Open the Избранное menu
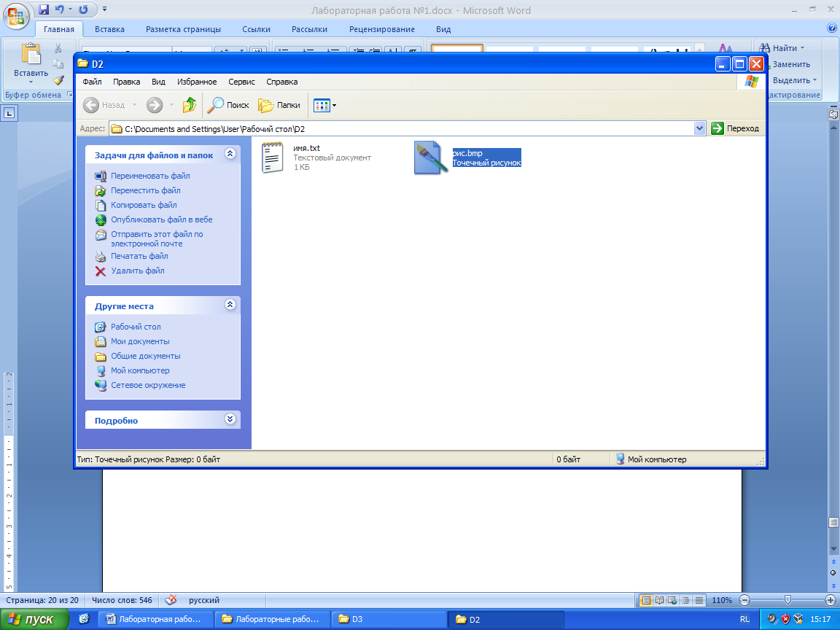This screenshot has width=840, height=630. (197, 82)
